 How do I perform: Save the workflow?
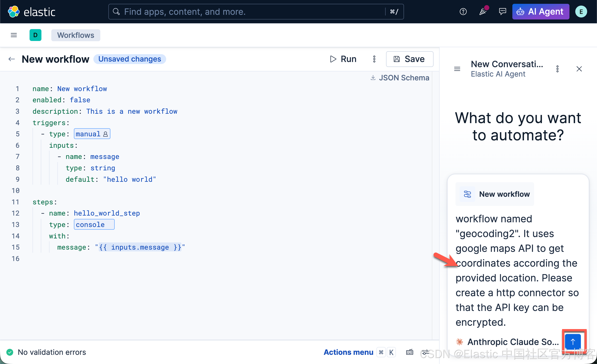(x=410, y=59)
